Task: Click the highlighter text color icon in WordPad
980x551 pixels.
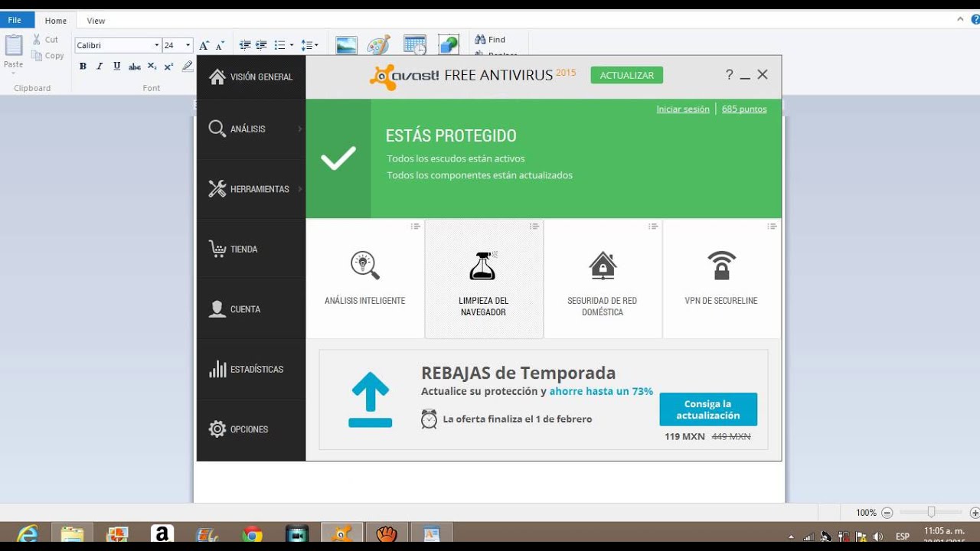Action: pos(188,67)
